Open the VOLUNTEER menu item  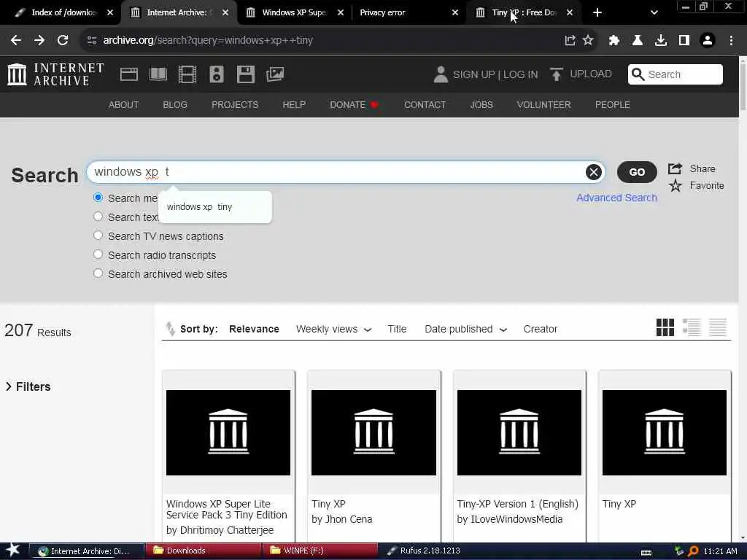543,105
